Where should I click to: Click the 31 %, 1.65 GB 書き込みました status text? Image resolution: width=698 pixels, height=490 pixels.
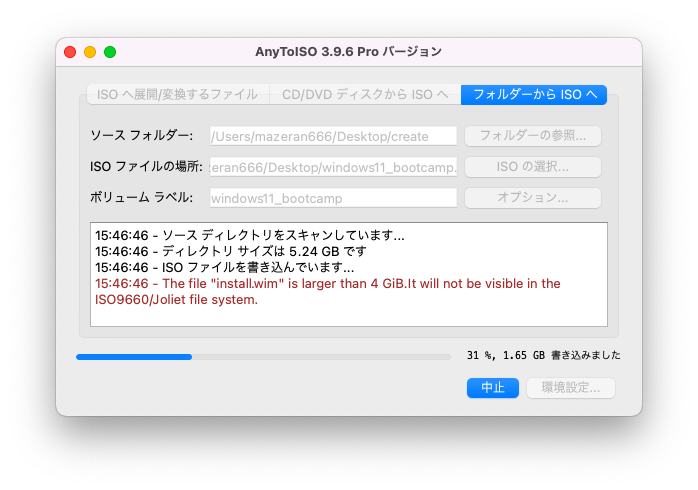544,355
